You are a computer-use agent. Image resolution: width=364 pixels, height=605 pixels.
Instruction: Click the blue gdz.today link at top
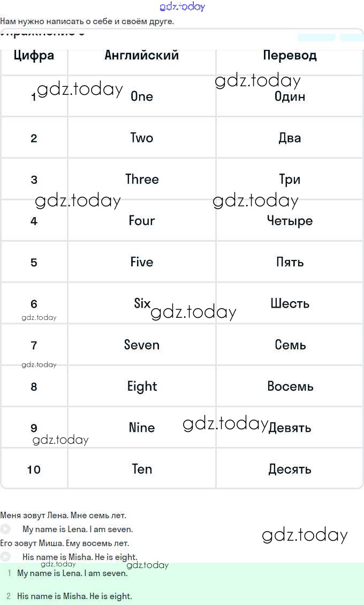pos(182,7)
